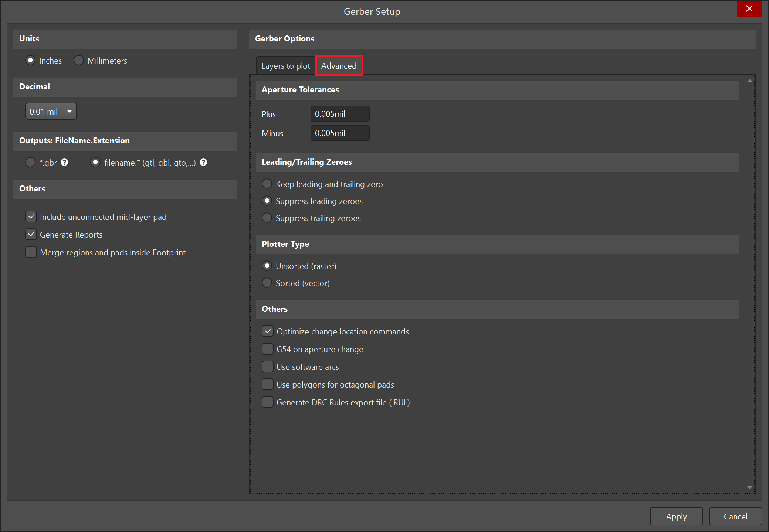Switch to Layers to plot tab
Screen dimensions: 769x532
(286, 66)
